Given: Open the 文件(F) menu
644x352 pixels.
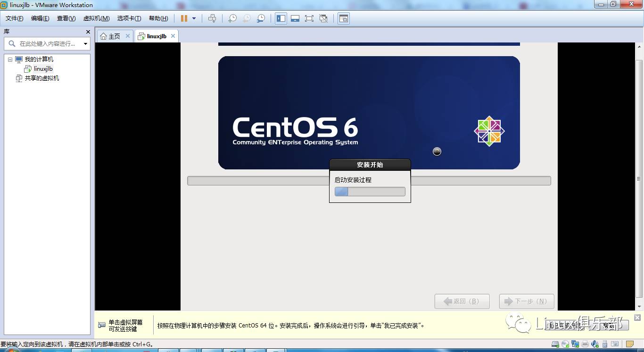Looking at the screenshot, I should point(15,18).
